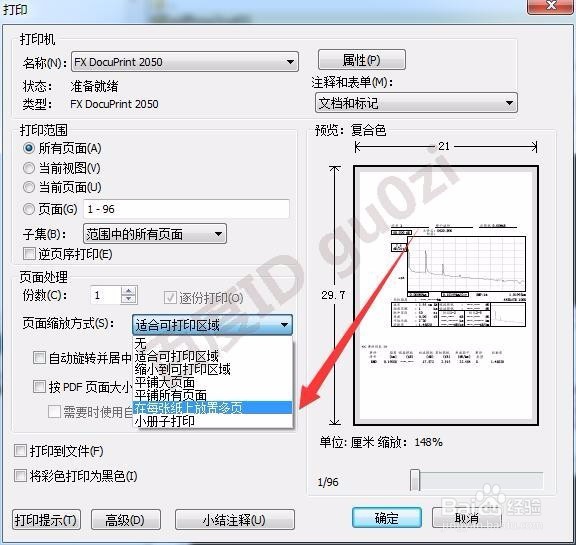Click the page range field showing 1 - 96
The height and width of the screenshot is (545, 576).
(x=186, y=209)
